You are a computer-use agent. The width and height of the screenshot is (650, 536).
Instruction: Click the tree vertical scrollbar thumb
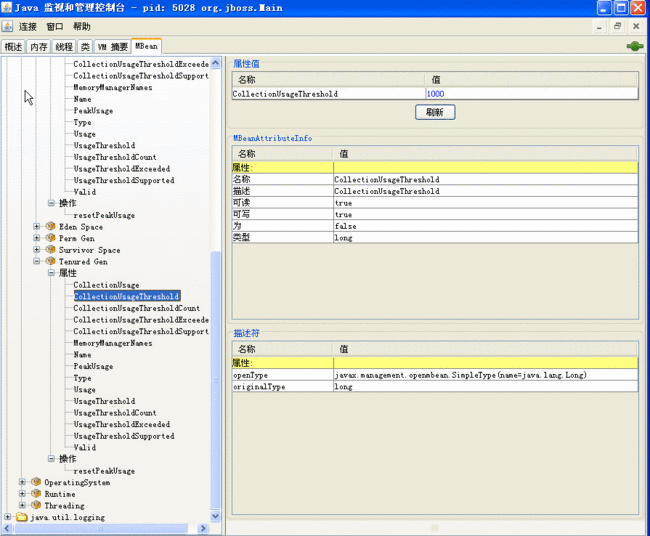pos(216,380)
